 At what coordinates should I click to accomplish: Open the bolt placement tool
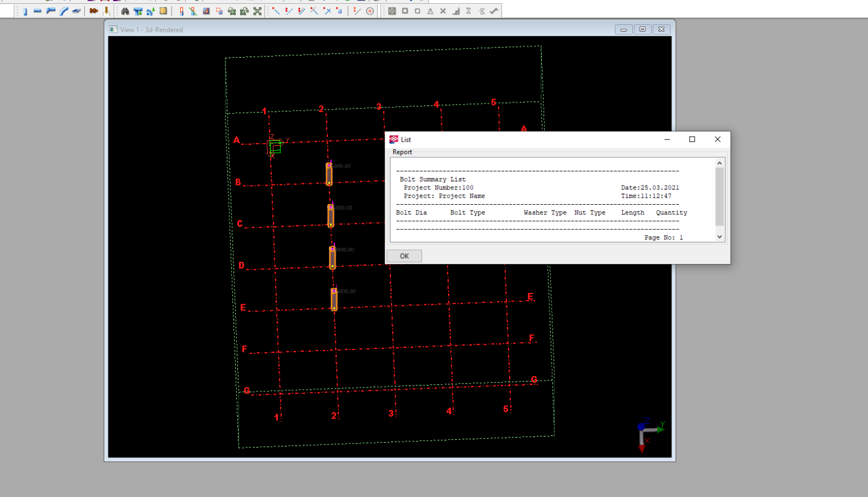click(x=93, y=11)
